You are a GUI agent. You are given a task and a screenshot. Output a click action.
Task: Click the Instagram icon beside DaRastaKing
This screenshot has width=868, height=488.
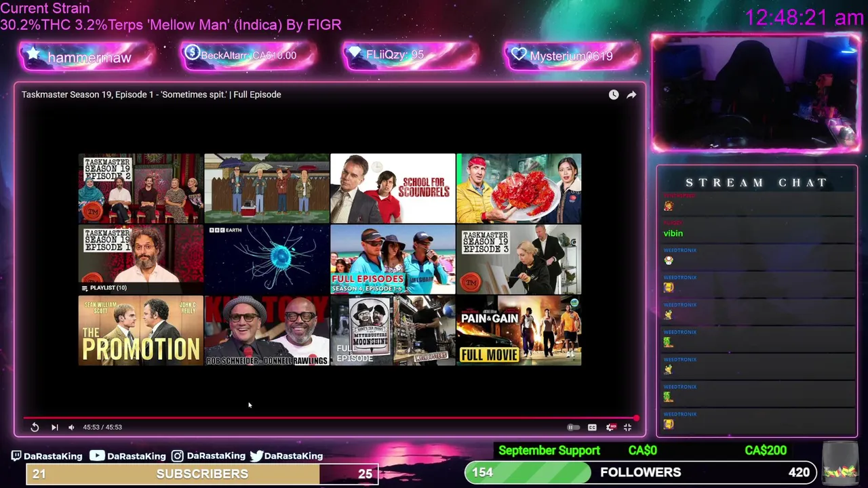177,456
